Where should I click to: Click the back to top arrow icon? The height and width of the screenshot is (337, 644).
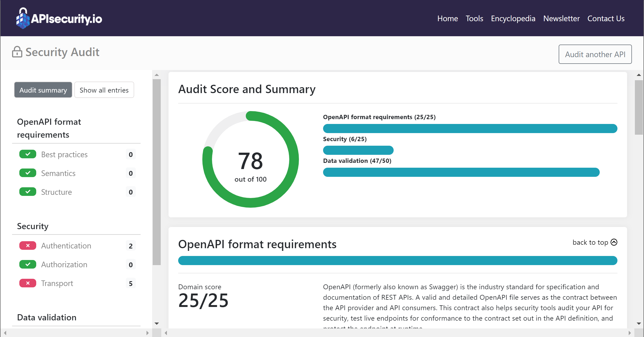(x=614, y=242)
